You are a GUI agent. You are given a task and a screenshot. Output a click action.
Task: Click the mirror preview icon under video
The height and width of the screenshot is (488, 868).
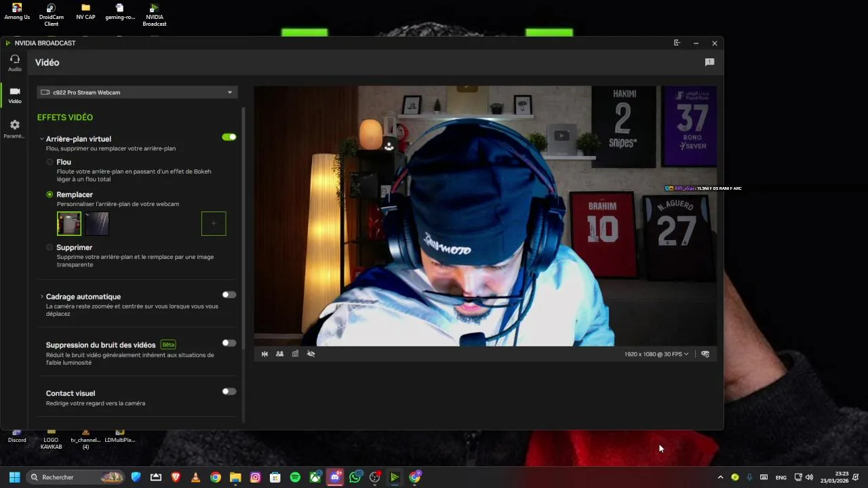264,354
